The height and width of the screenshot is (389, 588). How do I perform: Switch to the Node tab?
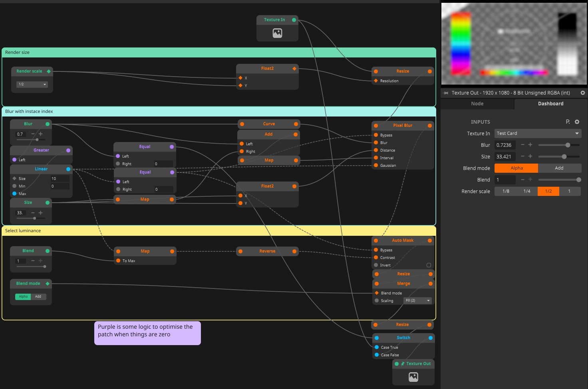coord(477,104)
